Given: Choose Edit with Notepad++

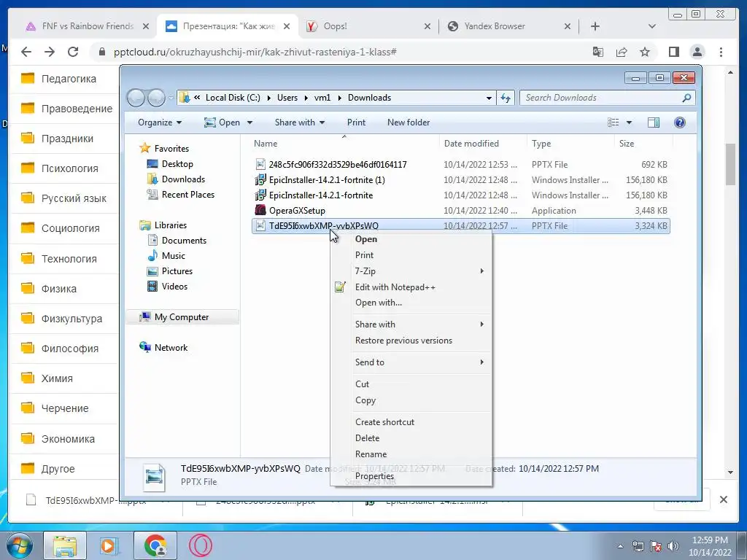Looking at the screenshot, I should click(x=411, y=287).
